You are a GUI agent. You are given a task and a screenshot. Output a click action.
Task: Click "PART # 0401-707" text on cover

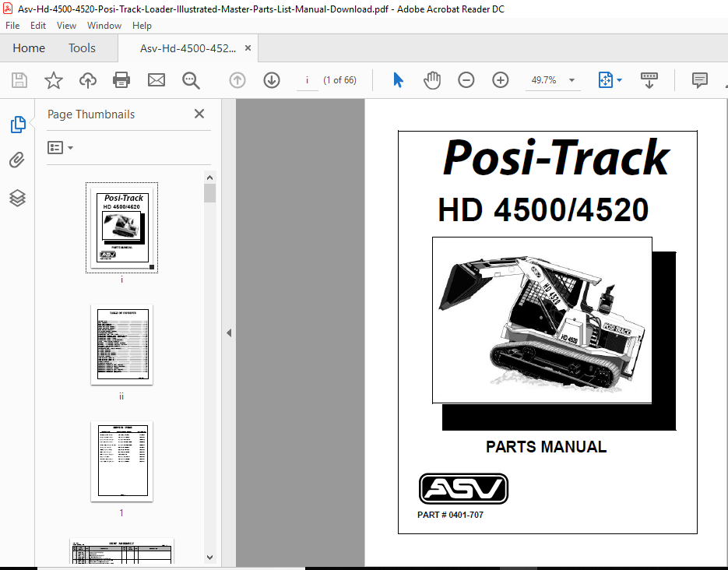tap(450, 515)
